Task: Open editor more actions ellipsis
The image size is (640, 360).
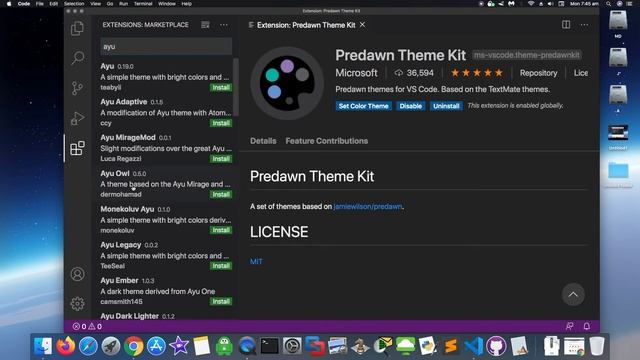Action: click(x=584, y=25)
